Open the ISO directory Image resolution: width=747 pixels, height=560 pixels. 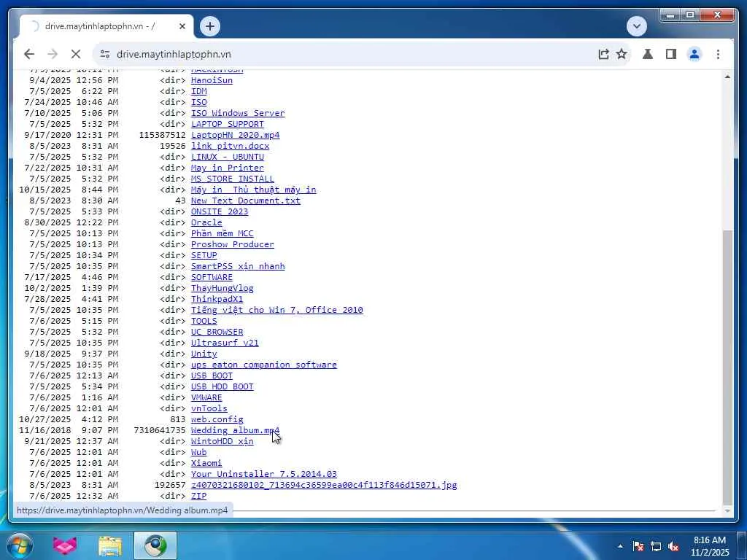[x=198, y=102]
